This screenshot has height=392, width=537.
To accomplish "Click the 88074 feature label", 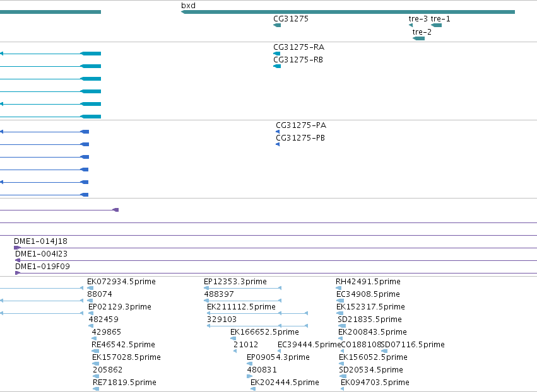I will (x=100, y=294).
